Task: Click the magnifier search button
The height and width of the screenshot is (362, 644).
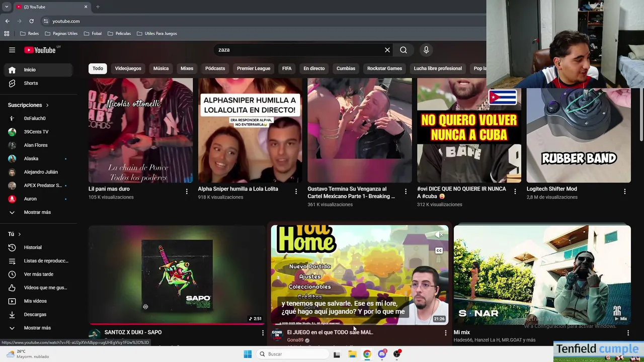Action: pos(404,50)
